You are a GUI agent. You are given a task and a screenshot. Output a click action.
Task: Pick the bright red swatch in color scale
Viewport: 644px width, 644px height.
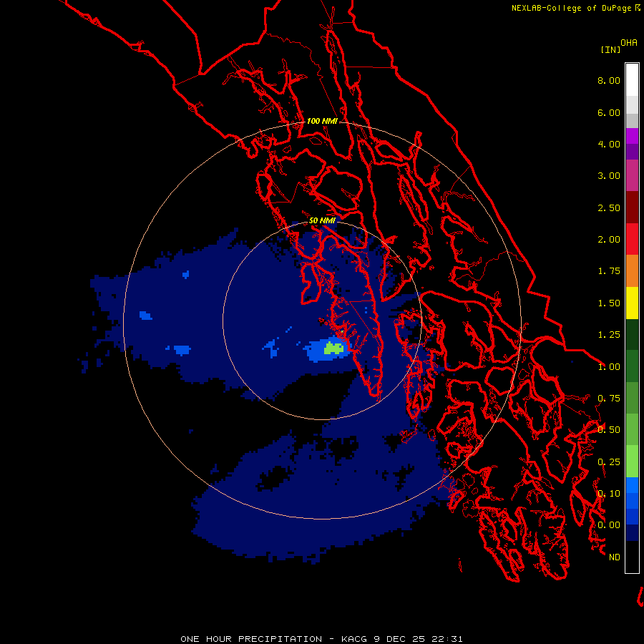[632, 239]
